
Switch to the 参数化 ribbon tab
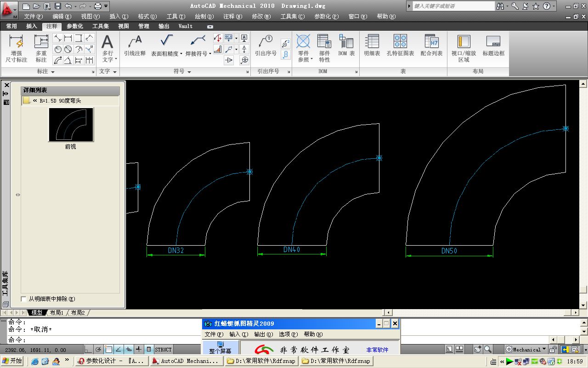(75, 26)
